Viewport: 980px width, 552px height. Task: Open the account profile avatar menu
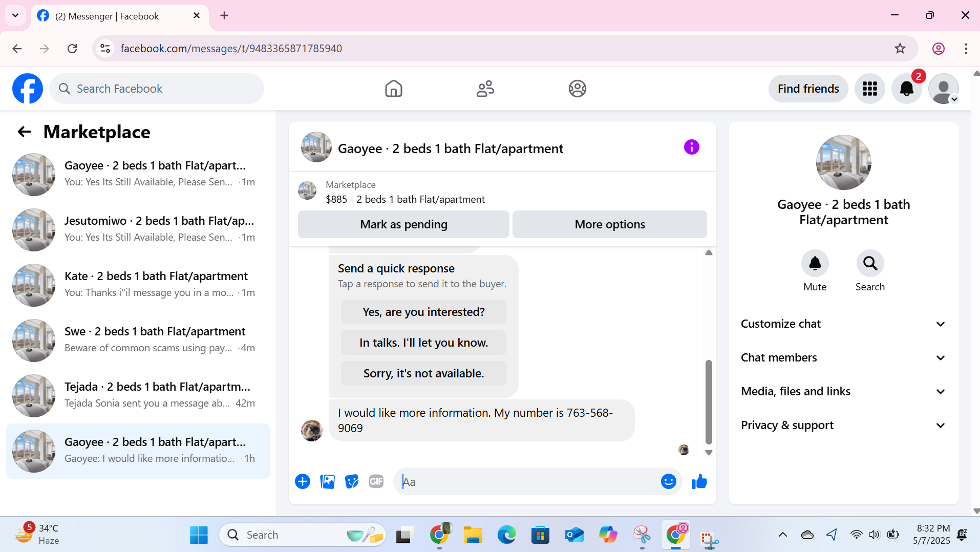click(943, 89)
